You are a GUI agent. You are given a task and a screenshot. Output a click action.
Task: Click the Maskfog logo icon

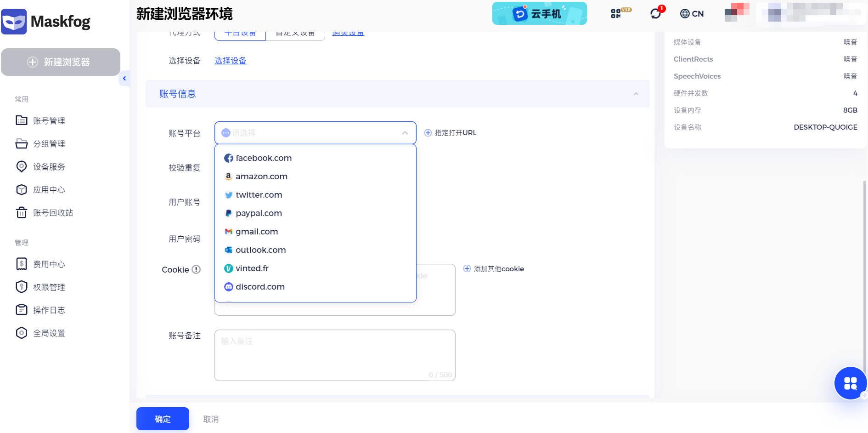click(x=14, y=22)
